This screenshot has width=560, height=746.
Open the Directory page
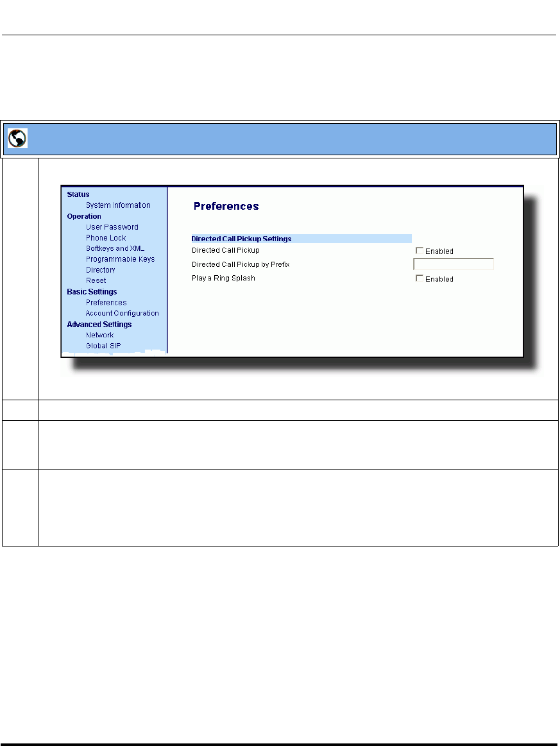pyautogui.click(x=101, y=270)
